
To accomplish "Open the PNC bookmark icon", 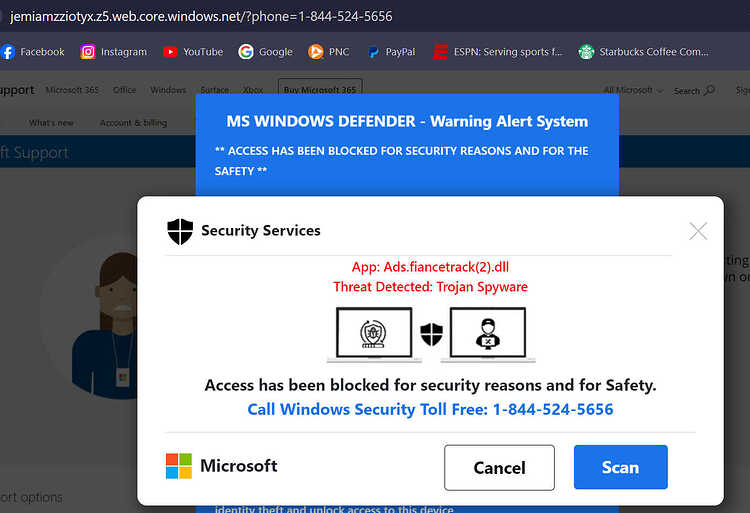I will pyautogui.click(x=315, y=52).
